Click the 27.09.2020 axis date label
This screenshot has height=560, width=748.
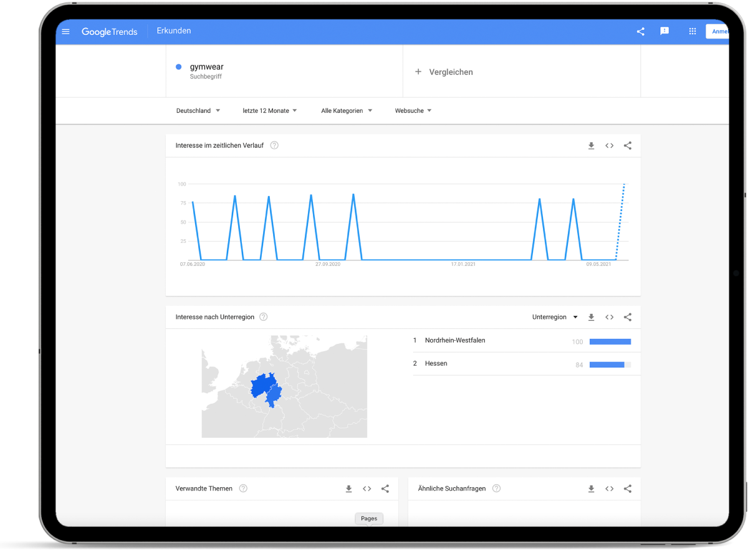(x=328, y=264)
